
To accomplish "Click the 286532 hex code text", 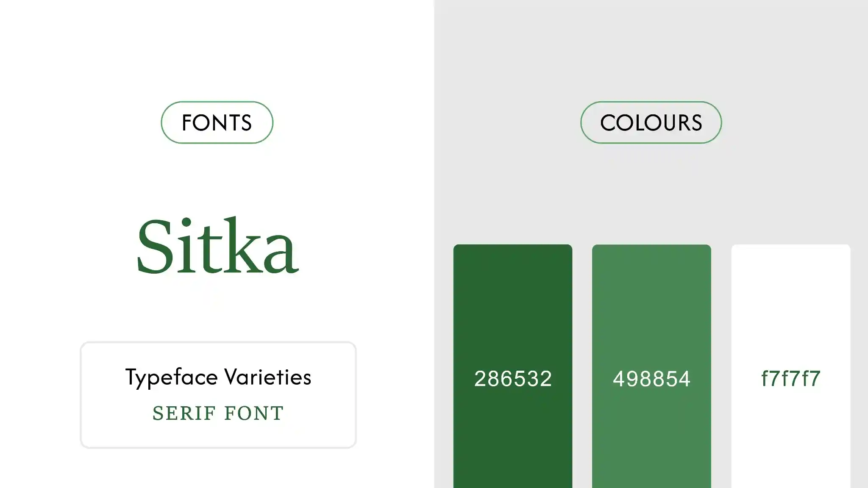I will click(x=513, y=379).
